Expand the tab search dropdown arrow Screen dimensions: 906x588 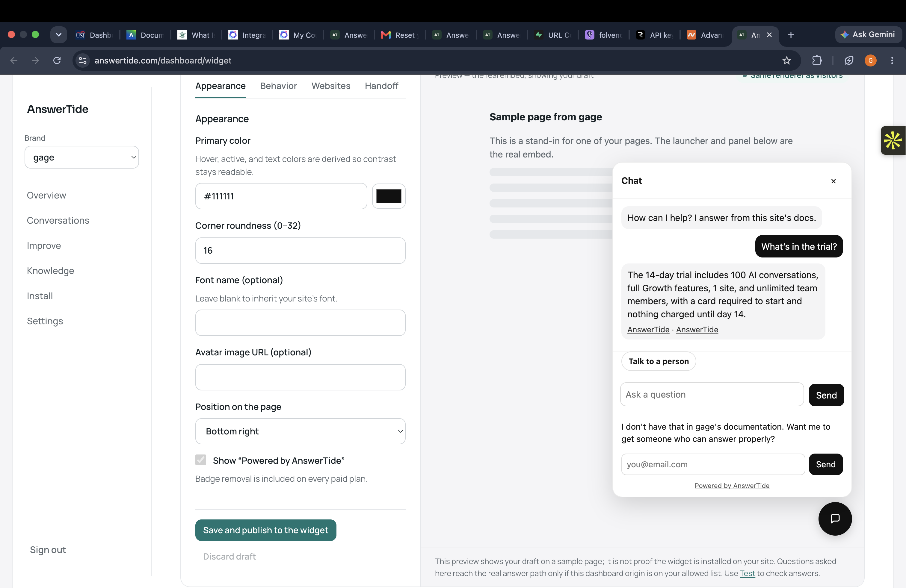click(59, 35)
